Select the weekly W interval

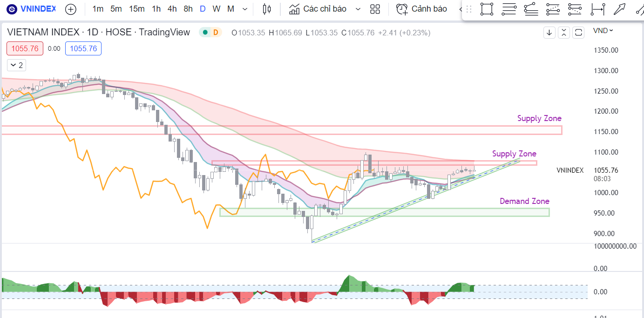pos(217,9)
